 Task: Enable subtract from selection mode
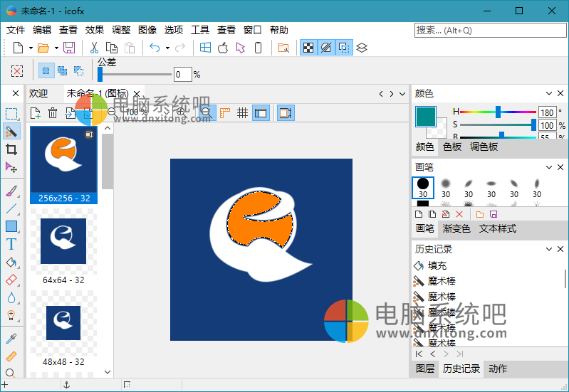(x=79, y=70)
